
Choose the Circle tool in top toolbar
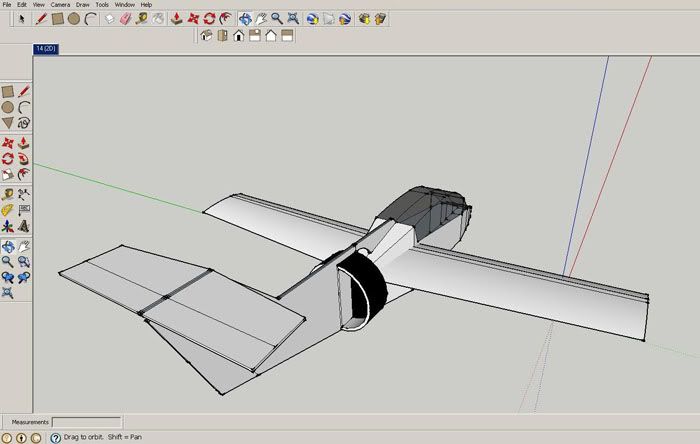[74, 19]
